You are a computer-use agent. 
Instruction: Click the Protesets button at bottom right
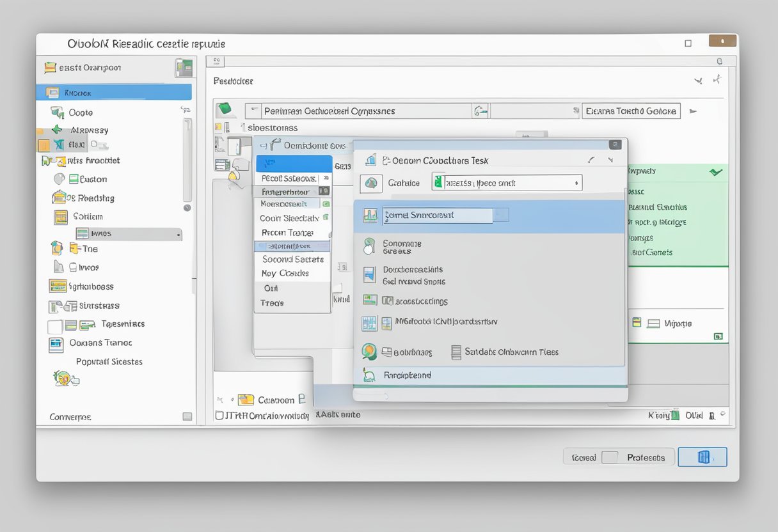(646, 457)
